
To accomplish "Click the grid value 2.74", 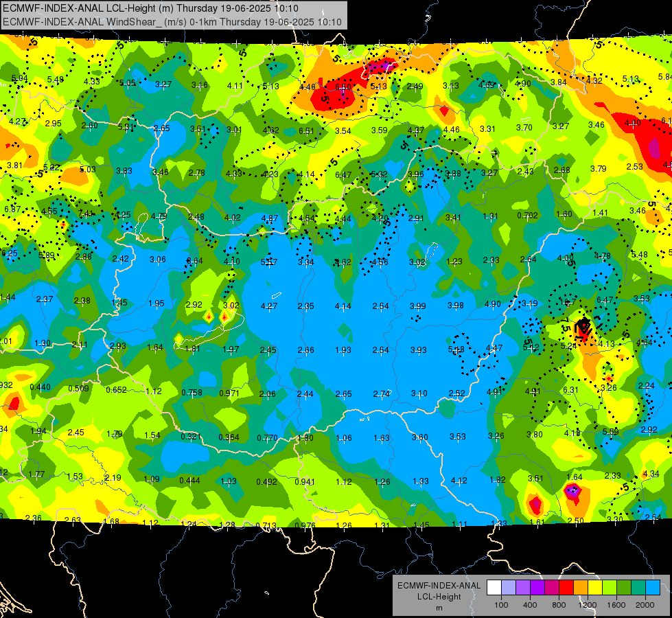I will pyautogui.click(x=381, y=394).
